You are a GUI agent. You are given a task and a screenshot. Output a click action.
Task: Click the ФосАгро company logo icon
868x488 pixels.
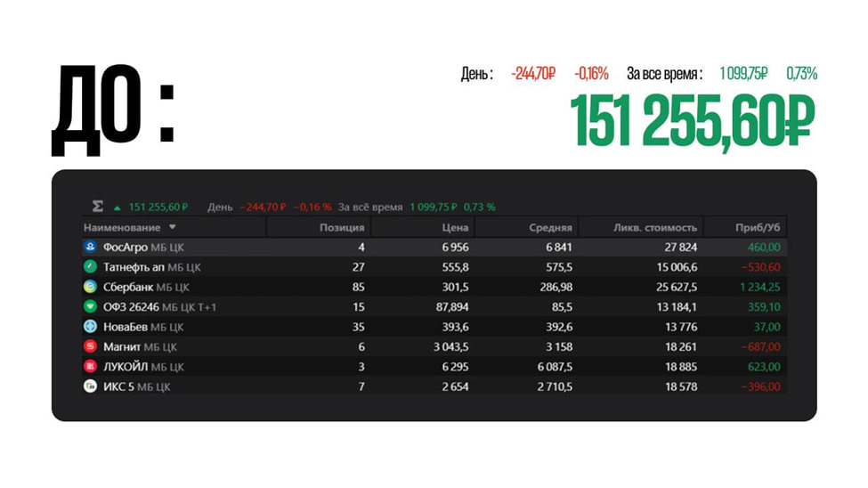click(90, 247)
